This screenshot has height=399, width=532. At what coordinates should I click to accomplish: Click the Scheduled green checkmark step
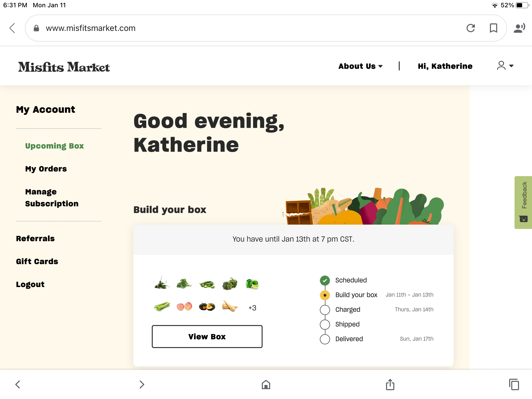(x=325, y=280)
